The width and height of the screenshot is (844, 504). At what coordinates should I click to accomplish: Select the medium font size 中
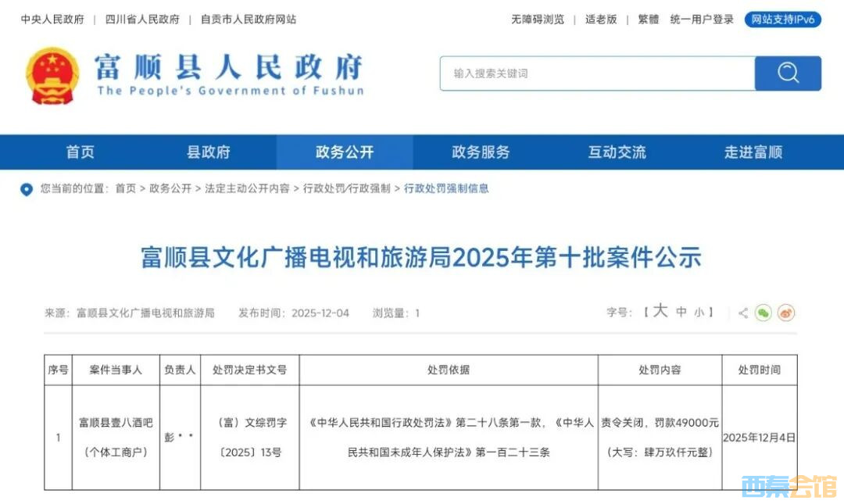click(681, 313)
